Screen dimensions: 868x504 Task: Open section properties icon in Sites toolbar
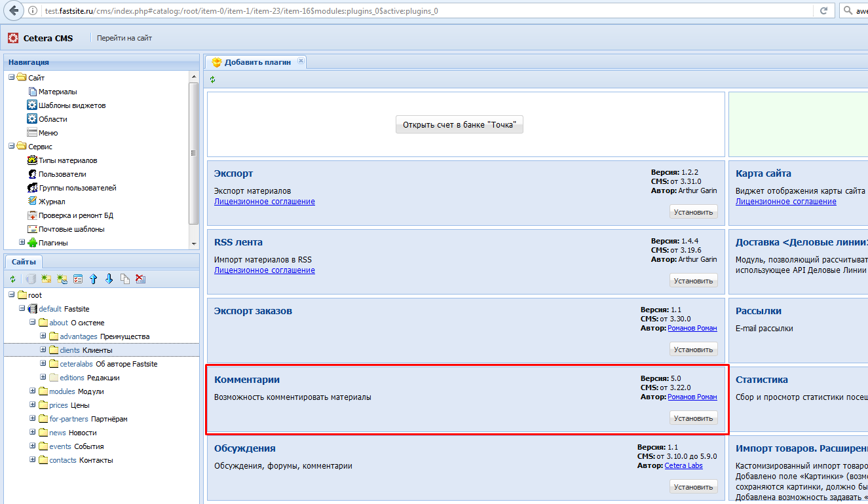pyautogui.click(x=78, y=279)
